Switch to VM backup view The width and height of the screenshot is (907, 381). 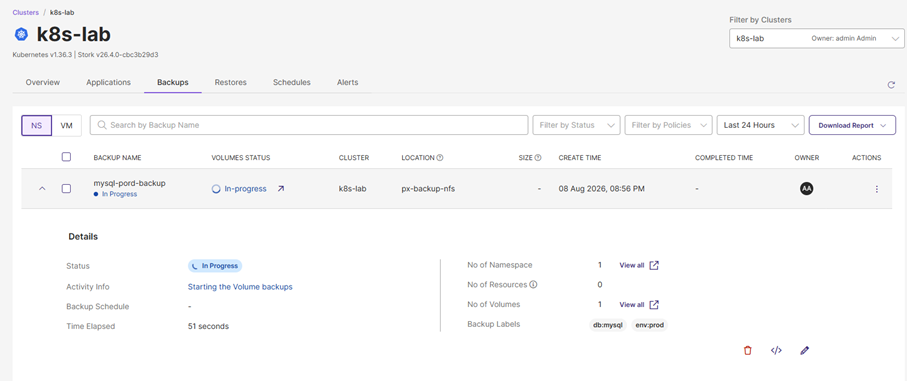[x=67, y=125]
